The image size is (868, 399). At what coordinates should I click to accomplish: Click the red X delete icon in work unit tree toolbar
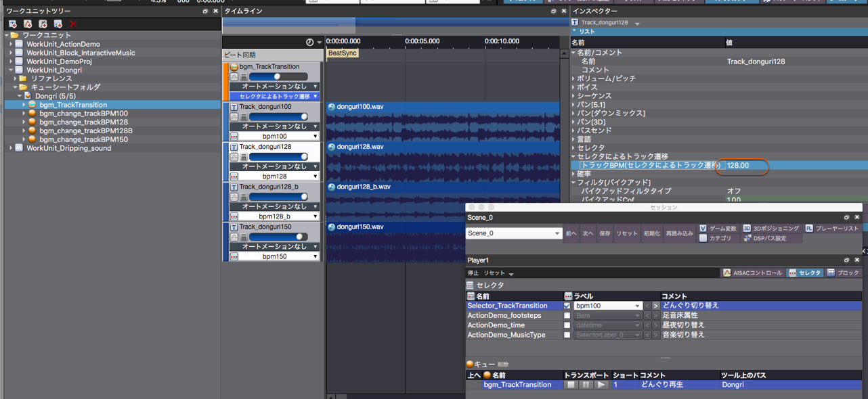click(72, 24)
